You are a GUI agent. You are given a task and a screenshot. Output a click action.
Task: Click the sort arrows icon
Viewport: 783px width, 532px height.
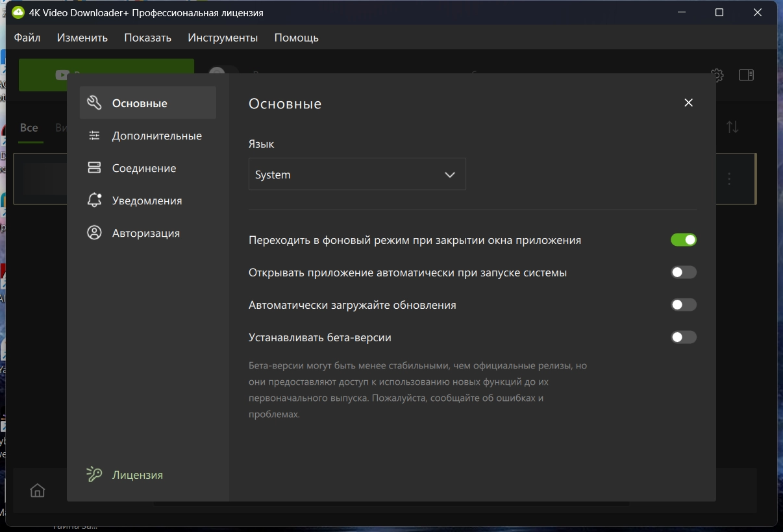(732, 127)
